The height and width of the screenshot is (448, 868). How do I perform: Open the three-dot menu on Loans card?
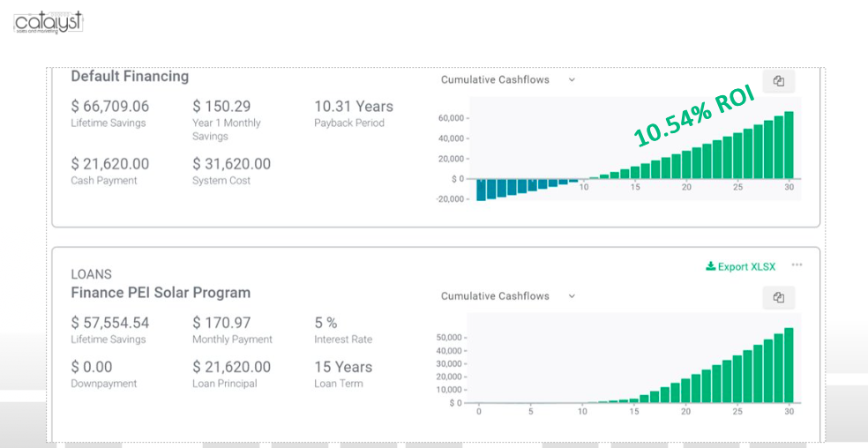point(797,265)
